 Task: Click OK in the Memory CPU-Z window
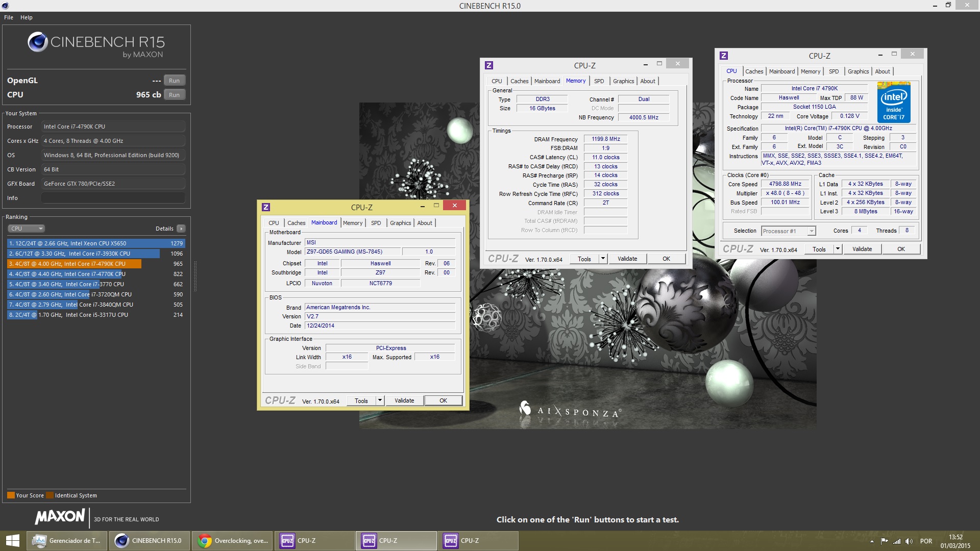point(667,259)
